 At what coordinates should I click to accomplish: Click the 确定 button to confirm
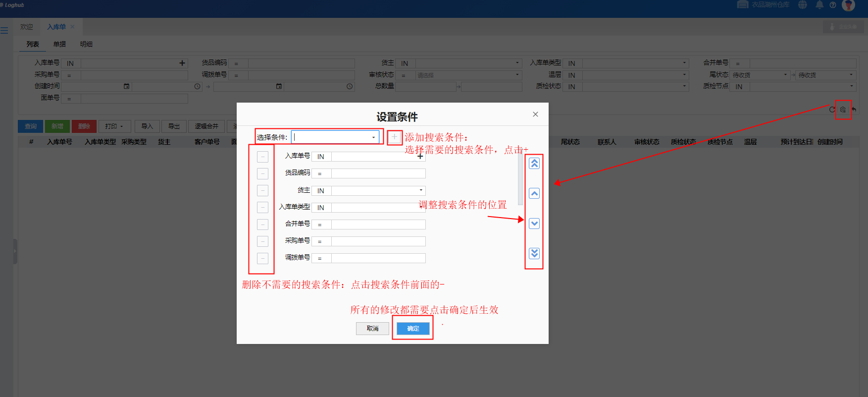point(413,329)
